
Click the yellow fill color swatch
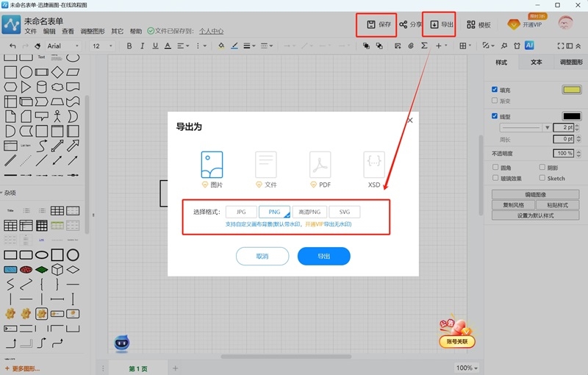point(572,90)
